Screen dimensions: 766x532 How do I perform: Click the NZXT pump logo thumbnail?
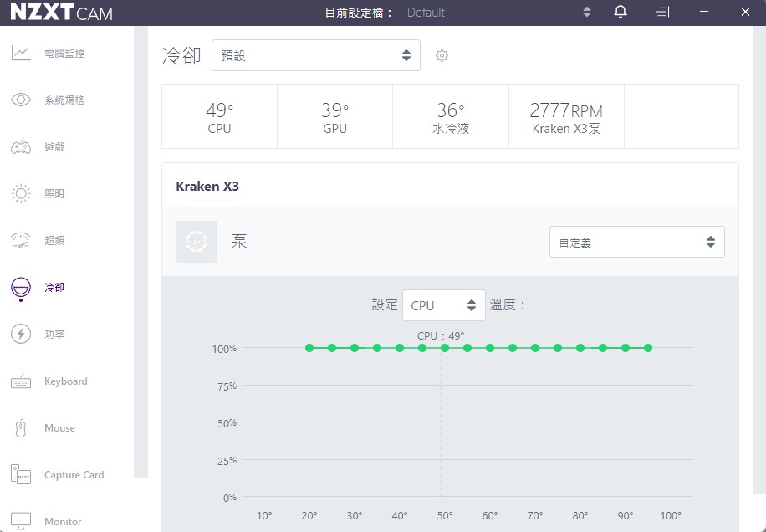[197, 242]
